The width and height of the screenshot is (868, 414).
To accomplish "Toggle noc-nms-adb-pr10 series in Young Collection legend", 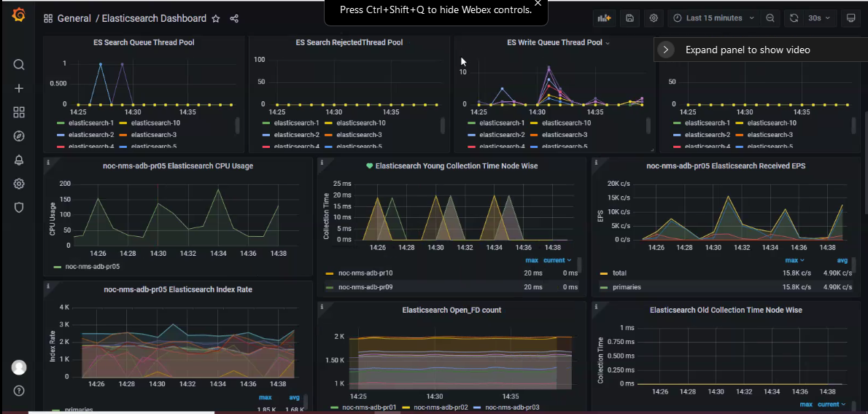I will 365,273.
